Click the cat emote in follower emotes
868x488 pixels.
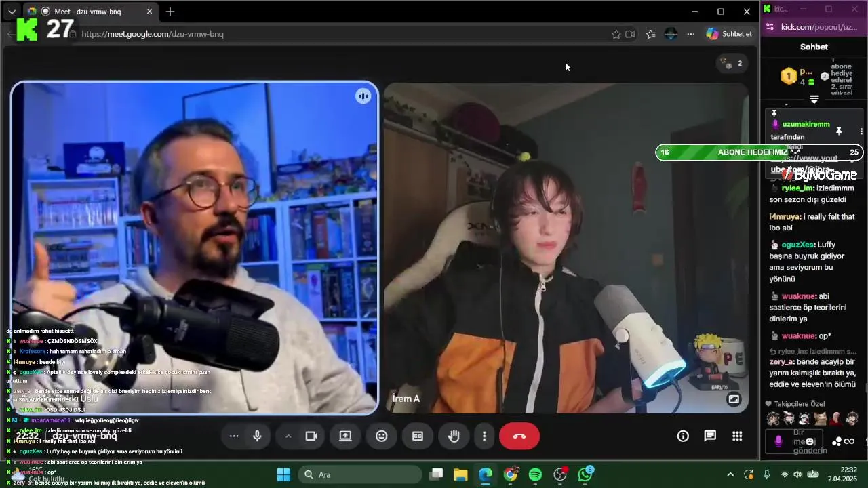click(821, 418)
